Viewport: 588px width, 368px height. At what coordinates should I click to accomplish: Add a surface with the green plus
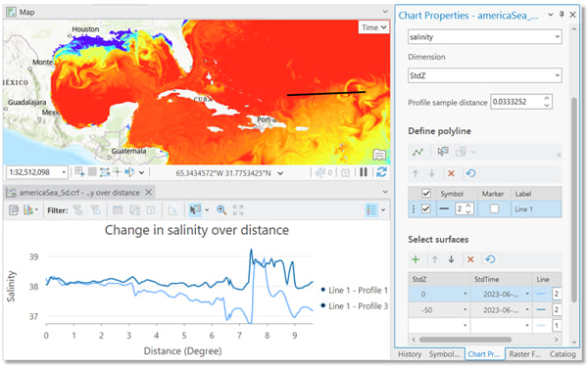tap(416, 259)
